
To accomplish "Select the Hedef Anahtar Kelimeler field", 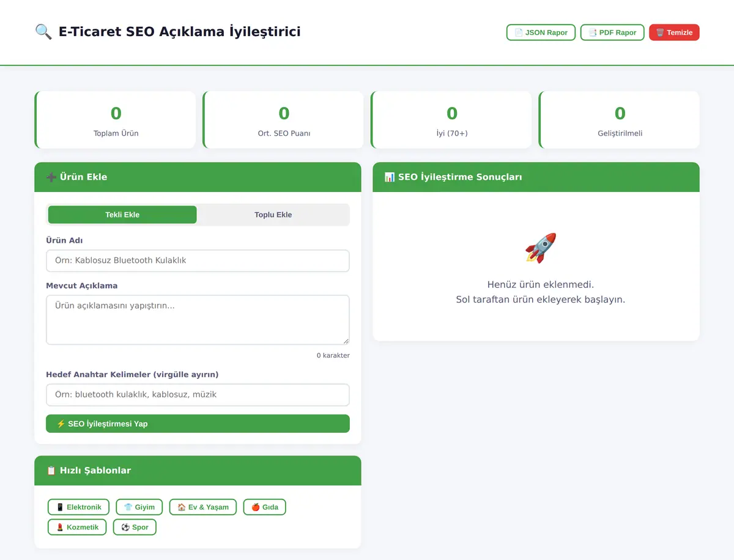I will [198, 395].
